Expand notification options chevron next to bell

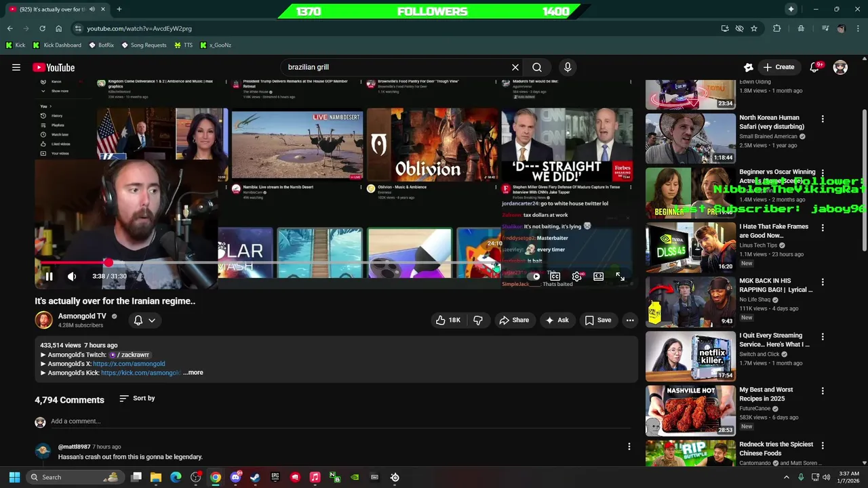click(x=152, y=320)
